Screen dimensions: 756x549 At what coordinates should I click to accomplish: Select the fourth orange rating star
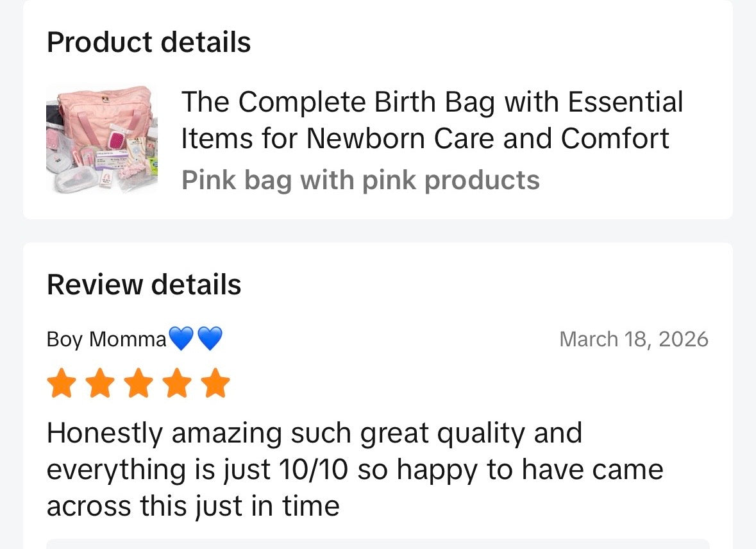(x=176, y=383)
